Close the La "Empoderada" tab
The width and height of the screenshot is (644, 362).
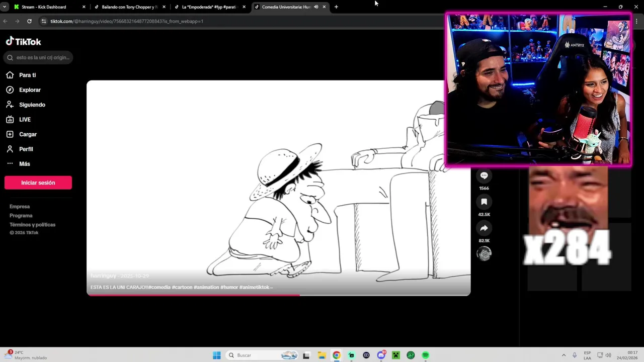tap(244, 7)
